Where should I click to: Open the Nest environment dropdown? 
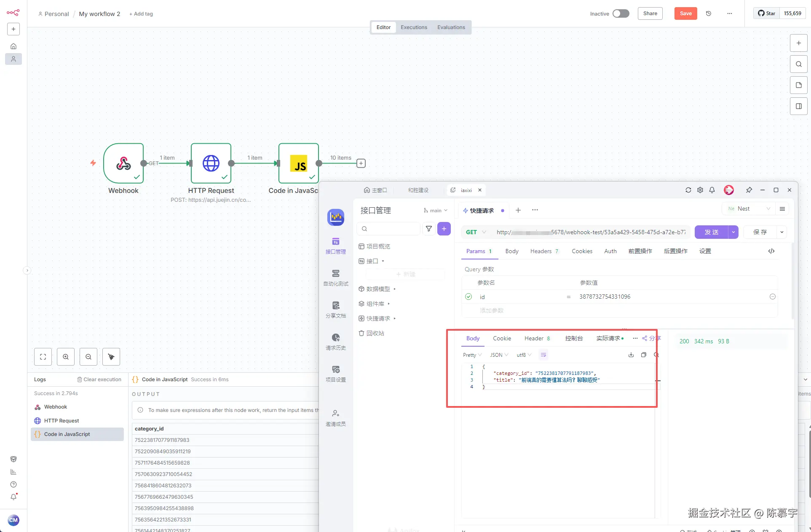click(x=749, y=209)
